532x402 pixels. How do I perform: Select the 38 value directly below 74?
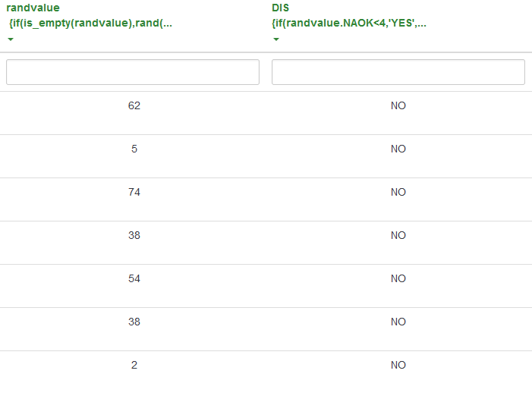click(x=134, y=236)
